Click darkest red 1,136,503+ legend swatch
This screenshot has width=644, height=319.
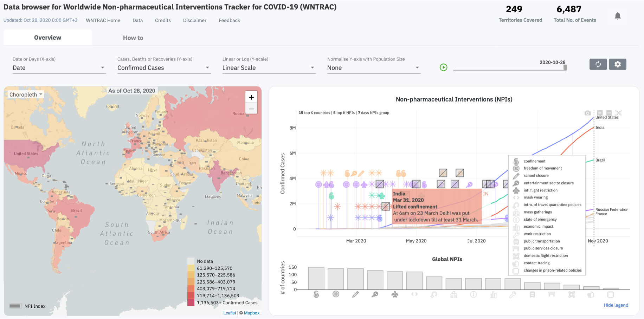[191, 302]
